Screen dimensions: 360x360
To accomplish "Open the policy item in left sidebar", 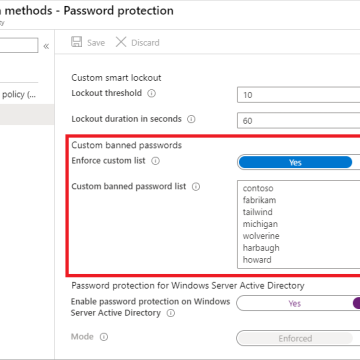I will pos(19,95).
